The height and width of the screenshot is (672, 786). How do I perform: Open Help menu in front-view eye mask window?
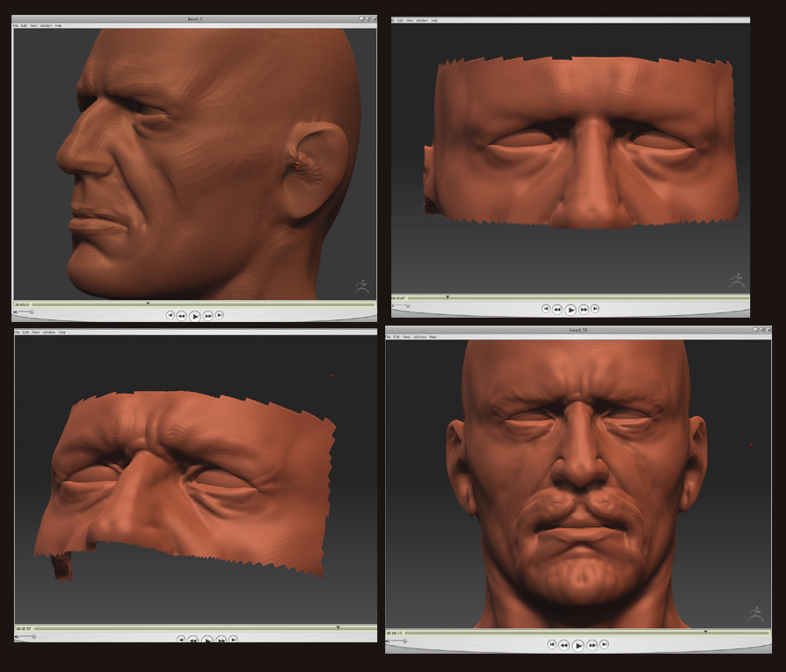click(x=434, y=21)
